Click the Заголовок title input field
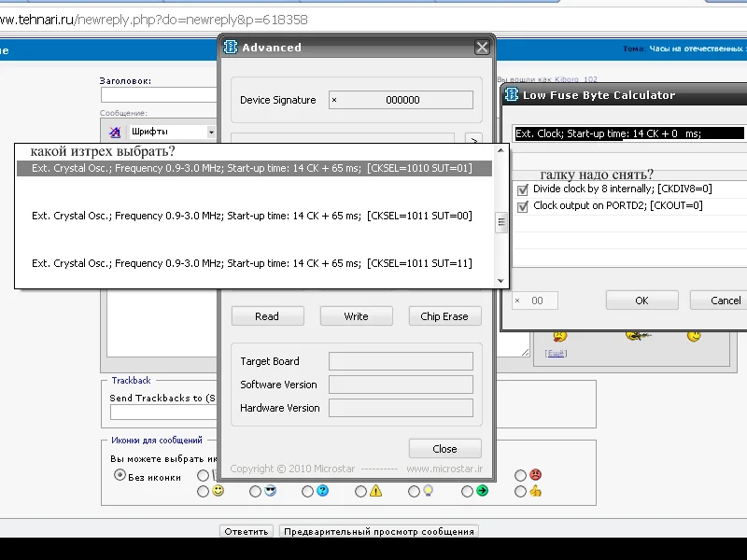 pyautogui.click(x=161, y=94)
